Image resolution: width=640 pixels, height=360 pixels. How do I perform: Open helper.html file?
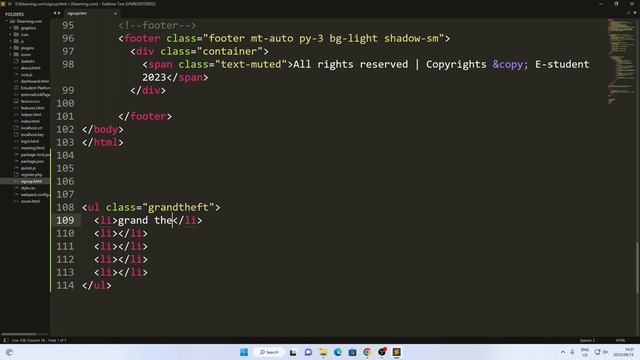[31, 115]
